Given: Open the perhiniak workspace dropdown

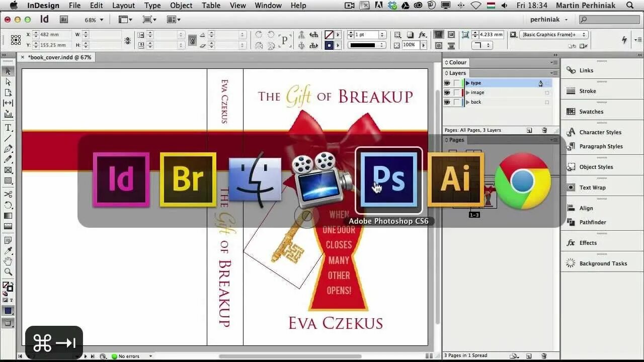Looking at the screenshot, I should (549, 20).
